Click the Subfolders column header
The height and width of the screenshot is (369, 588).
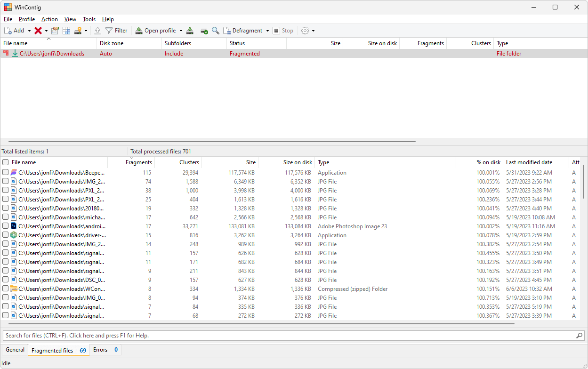194,43
